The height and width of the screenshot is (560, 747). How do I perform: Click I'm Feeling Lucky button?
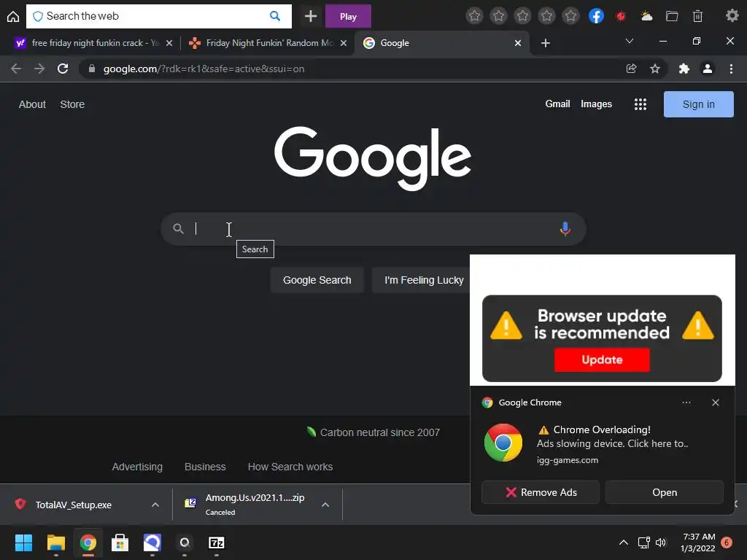[x=421, y=280]
